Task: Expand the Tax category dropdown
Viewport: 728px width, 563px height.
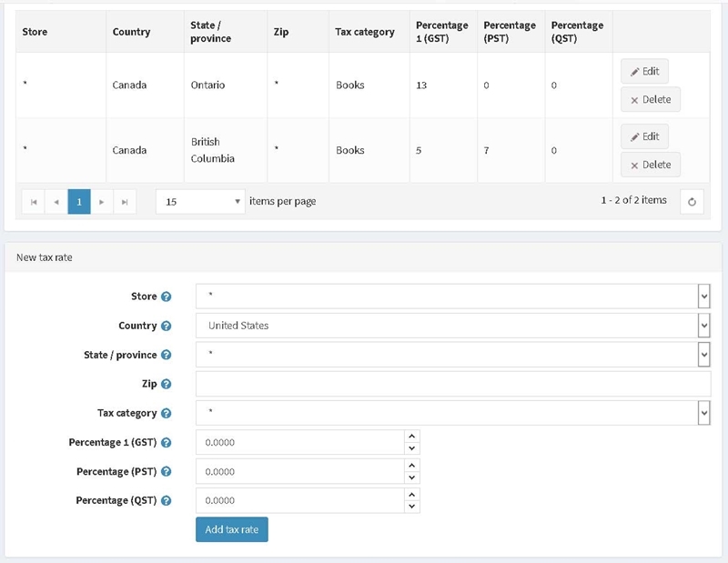Action: (452, 413)
